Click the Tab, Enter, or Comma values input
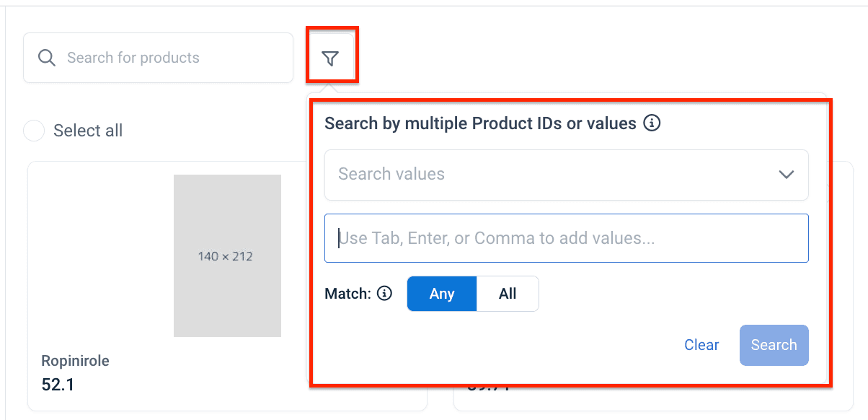The image size is (868, 420). [x=567, y=238]
